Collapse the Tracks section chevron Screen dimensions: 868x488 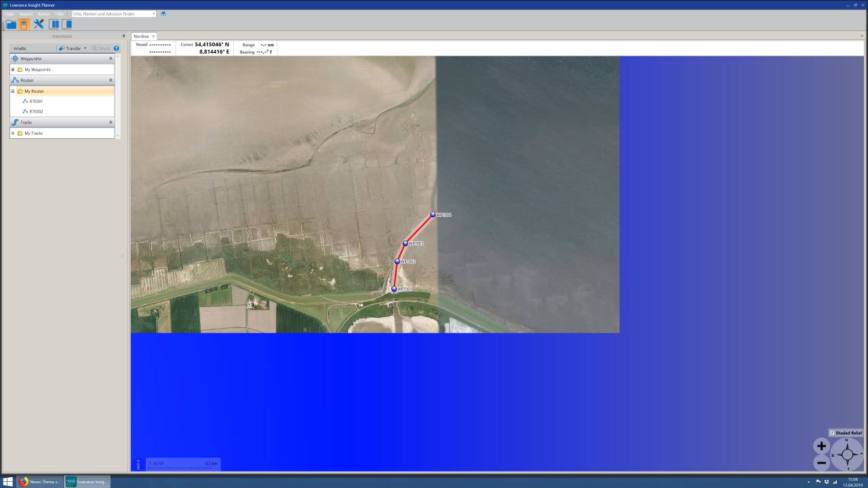(111, 123)
